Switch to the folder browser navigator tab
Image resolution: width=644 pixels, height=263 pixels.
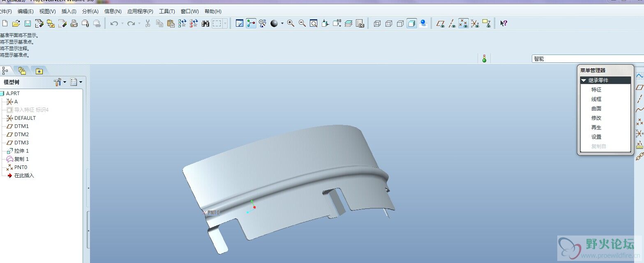22,71
